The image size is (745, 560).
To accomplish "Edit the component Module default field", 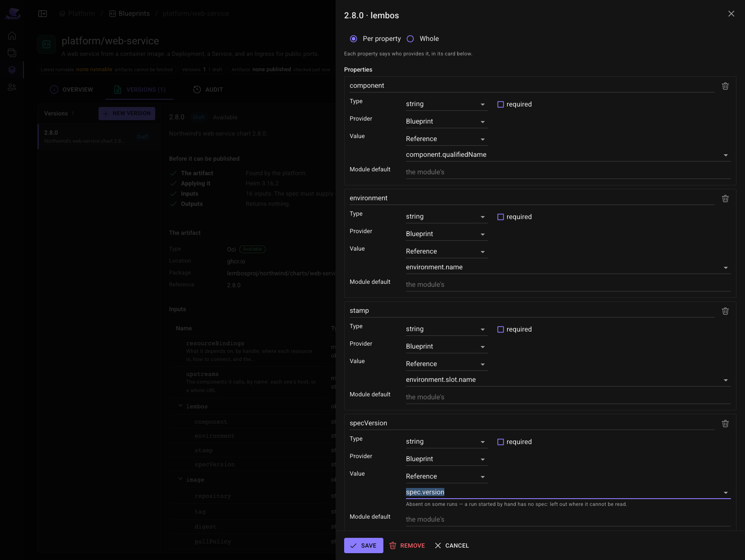I will [x=568, y=172].
